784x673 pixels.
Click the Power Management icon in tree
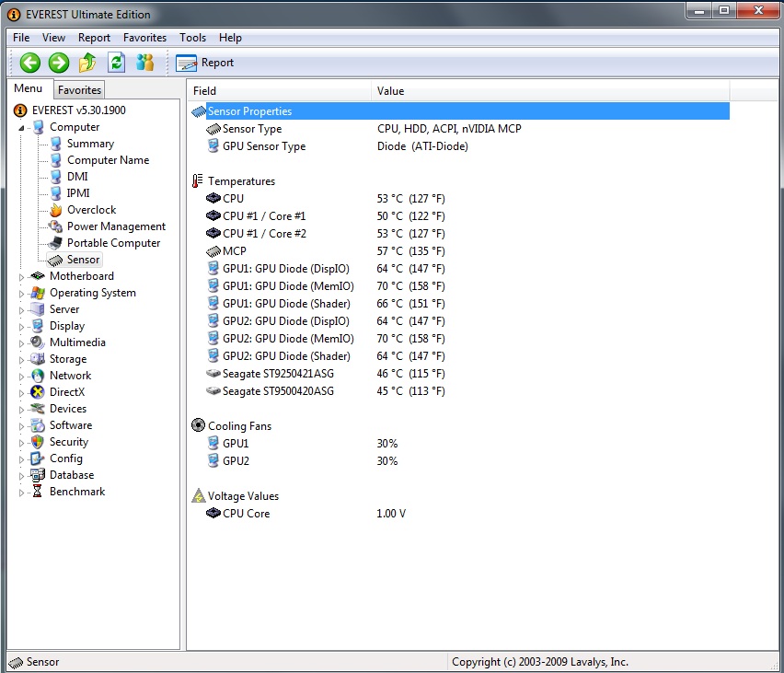55,226
